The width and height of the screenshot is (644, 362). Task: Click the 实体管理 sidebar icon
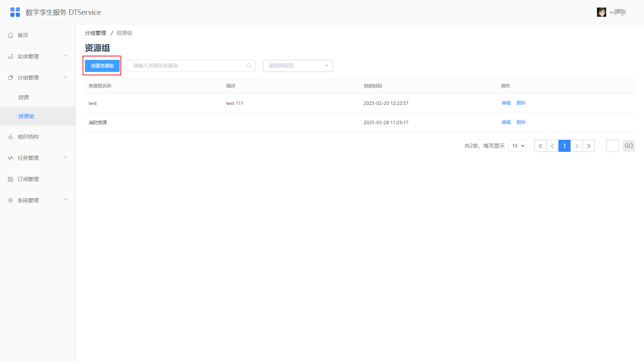click(x=11, y=56)
